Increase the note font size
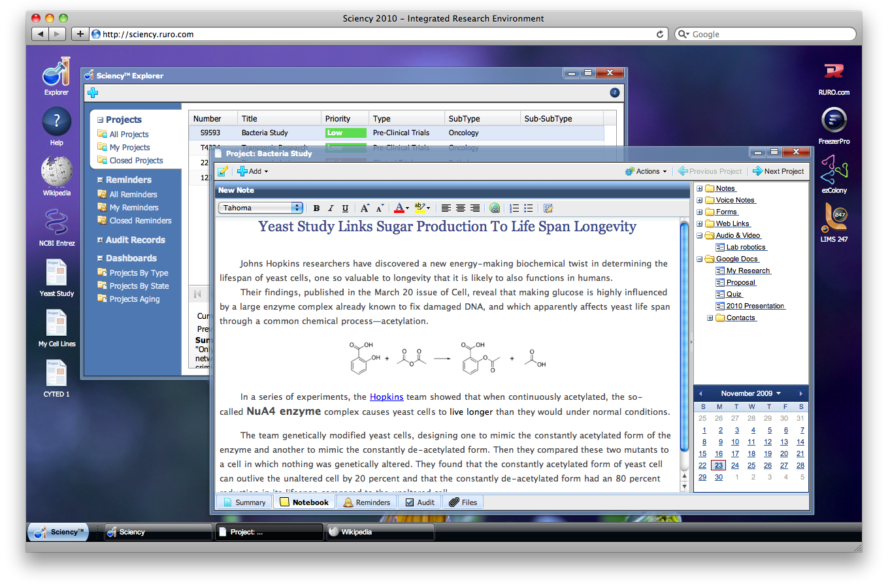The width and height of the screenshot is (888, 588). pos(365,208)
